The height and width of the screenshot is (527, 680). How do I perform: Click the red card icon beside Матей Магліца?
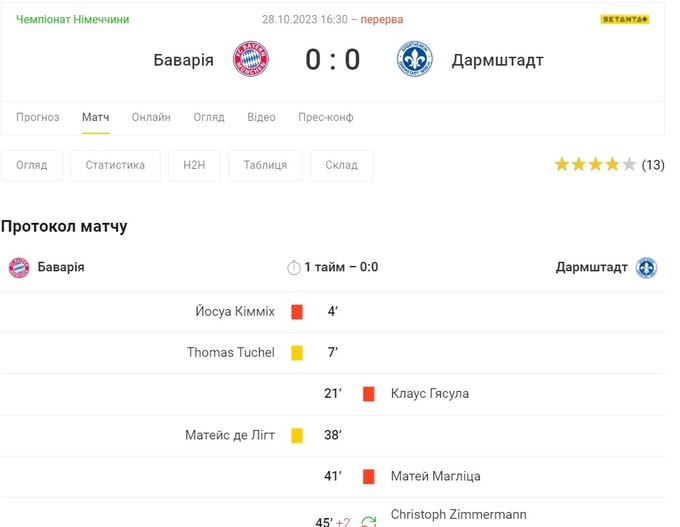[x=369, y=477]
